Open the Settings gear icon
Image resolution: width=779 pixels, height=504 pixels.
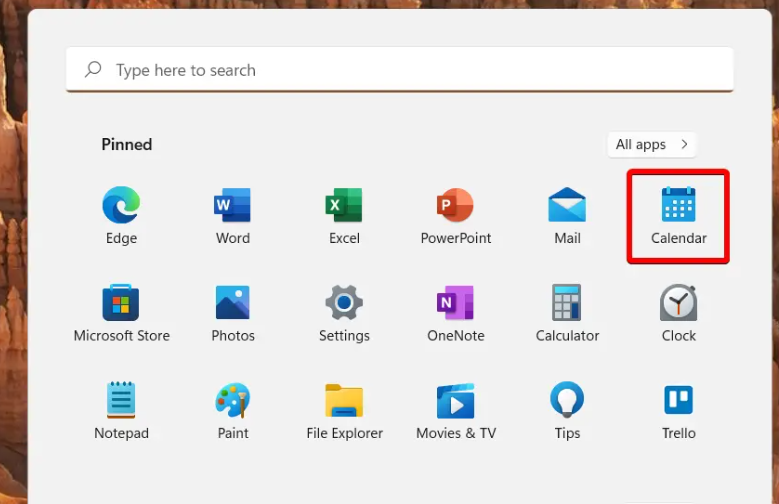[344, 302]
